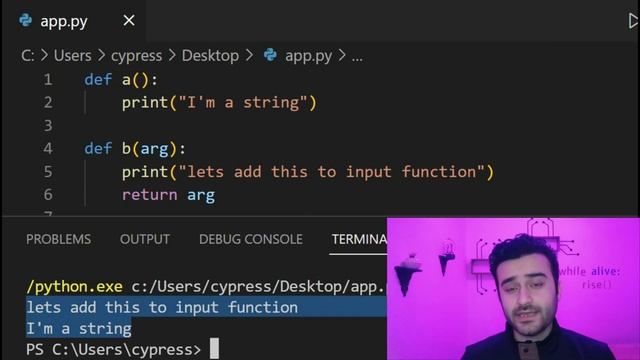Close the app.py editor tab

(129, 20)
